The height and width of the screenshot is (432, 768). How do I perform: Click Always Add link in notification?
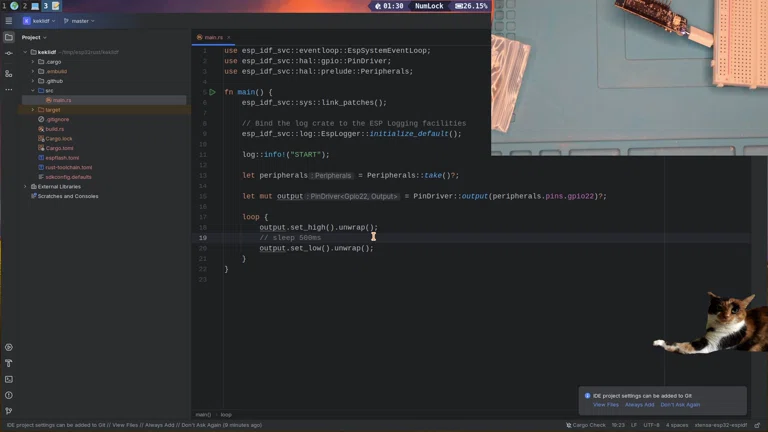pyautogui.click(x=639, y=405)
